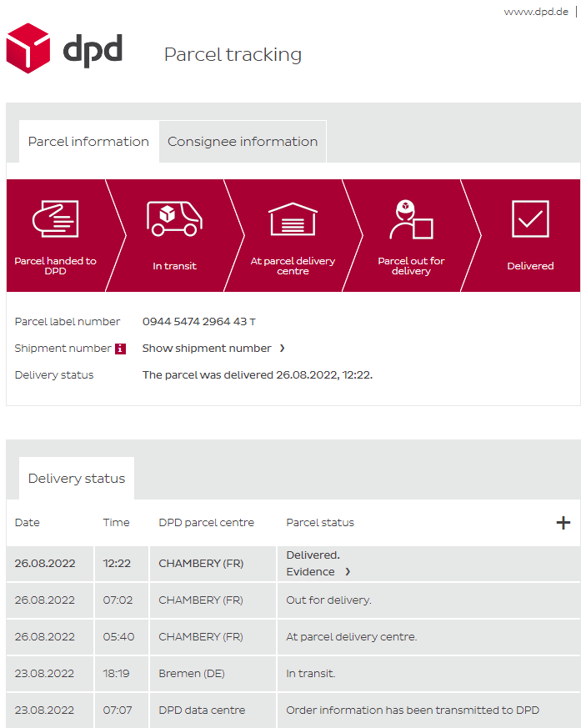This screenshot has width=581, height=728.
Task: Click the 'In transit' van icon
Action: 174,218
